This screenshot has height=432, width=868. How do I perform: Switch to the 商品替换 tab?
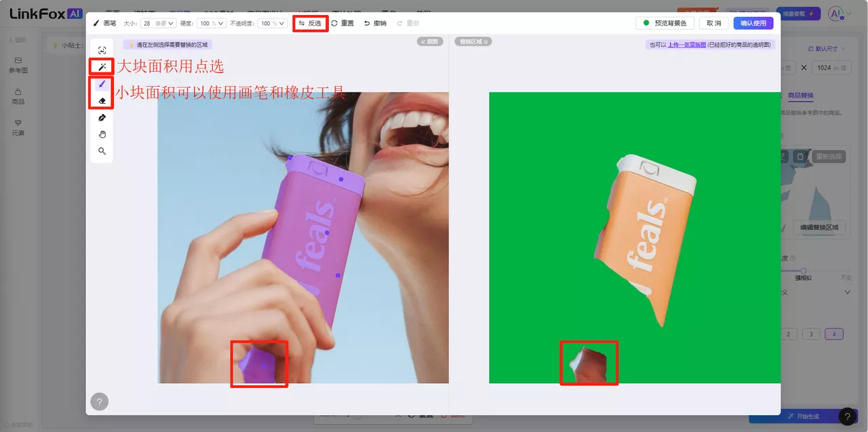800,96
